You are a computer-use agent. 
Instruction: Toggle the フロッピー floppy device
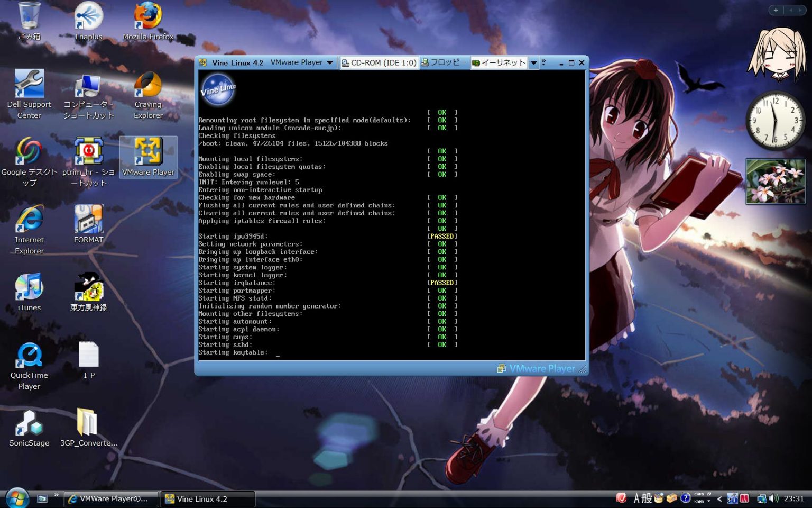tap(444, 62)
